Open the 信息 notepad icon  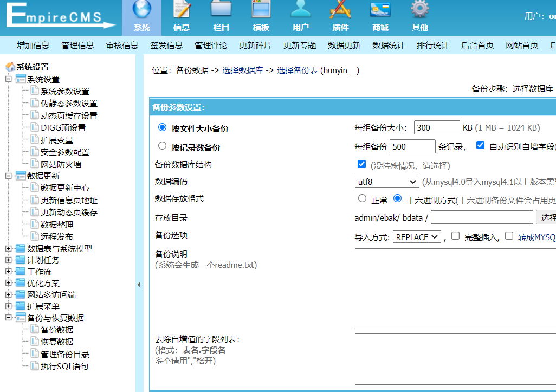coord(182,11)
